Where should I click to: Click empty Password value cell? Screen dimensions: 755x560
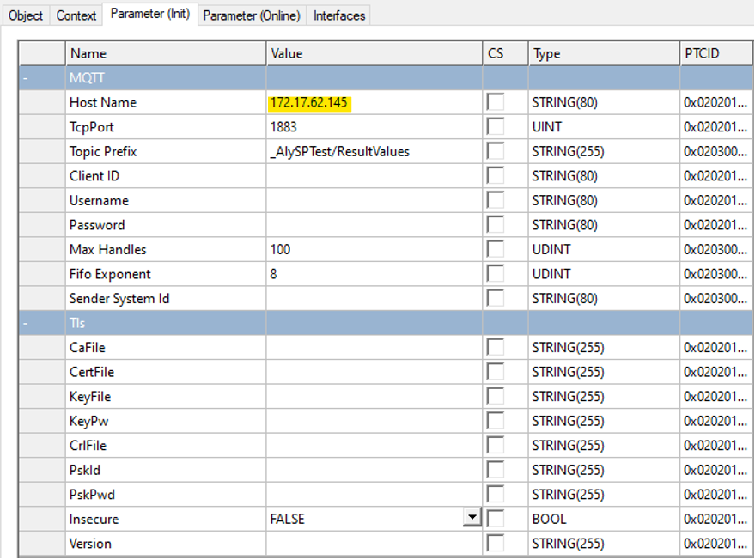point(374,225)
